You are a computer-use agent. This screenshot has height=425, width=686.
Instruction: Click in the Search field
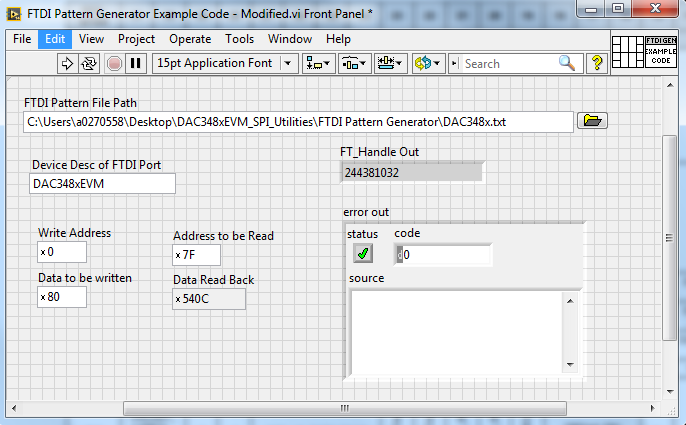[508, 64]
